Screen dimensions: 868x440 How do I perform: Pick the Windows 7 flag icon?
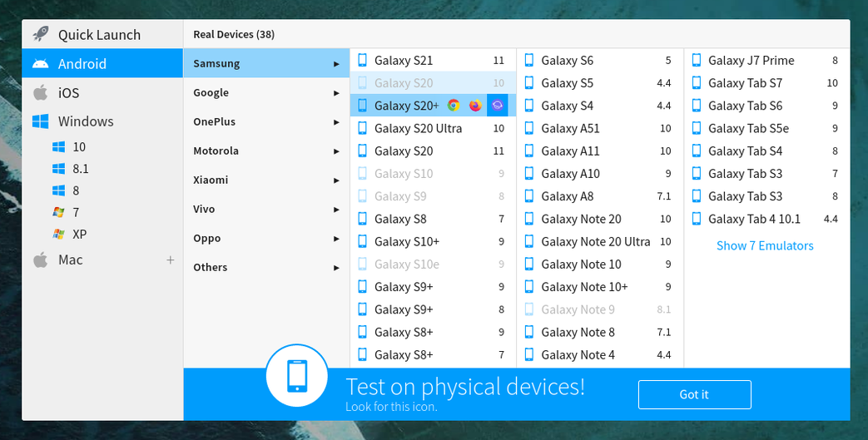tap(58, 212)
